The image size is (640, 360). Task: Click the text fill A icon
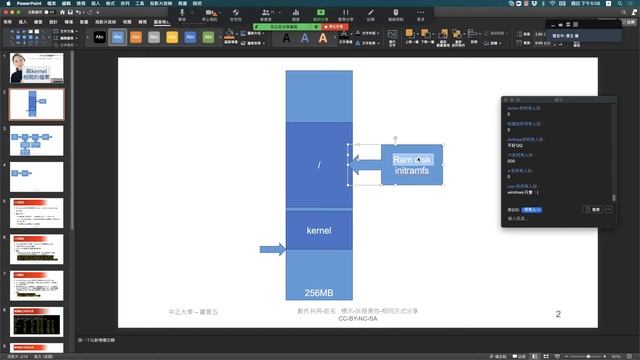(x=344, y=35)
